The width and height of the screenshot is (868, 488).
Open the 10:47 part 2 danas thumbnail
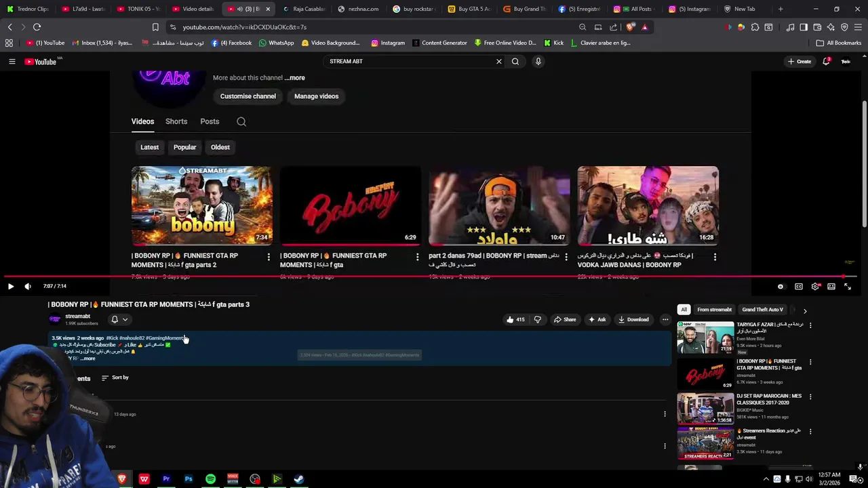(x=499, y=205)
